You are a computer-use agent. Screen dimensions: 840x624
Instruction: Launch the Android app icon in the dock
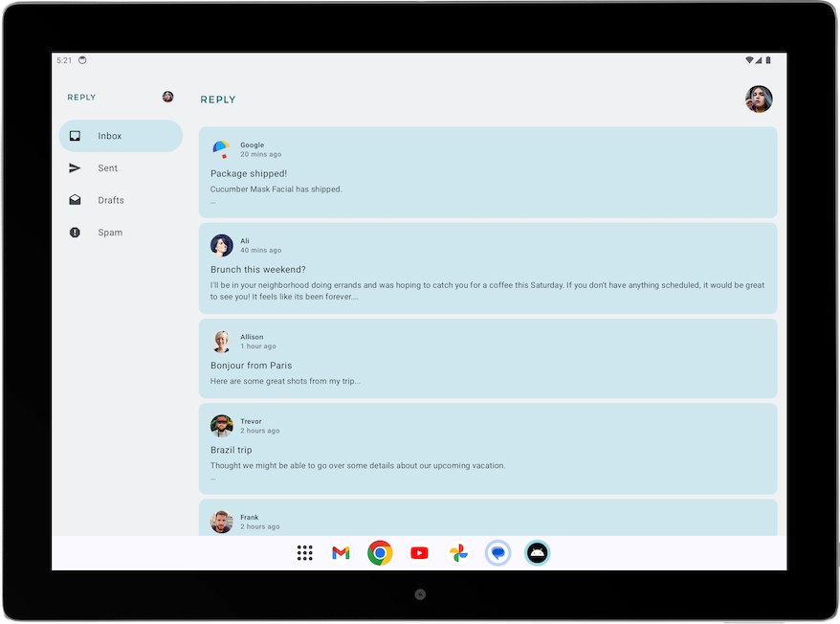(x=537, y=552)
